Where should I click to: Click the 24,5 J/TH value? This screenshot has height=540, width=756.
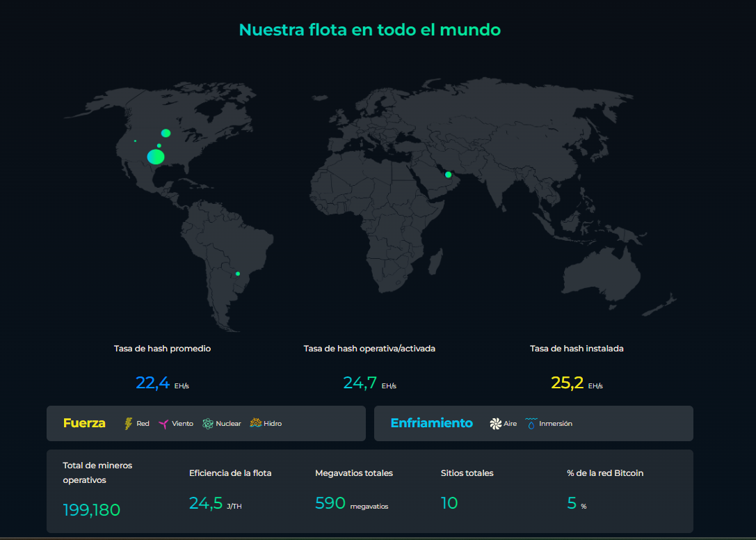[x=215, y=503]
